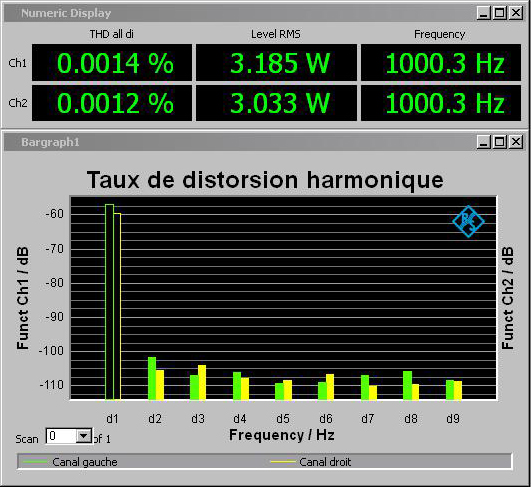Open the Scan dropdown arrow
This screenshot has width=531, height=487.
coord(84,436)
